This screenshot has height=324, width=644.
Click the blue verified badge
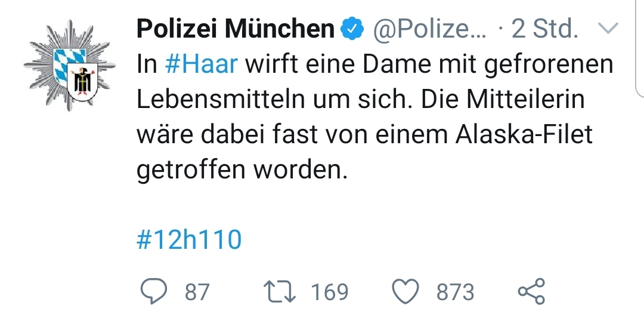tap(352, 29)
